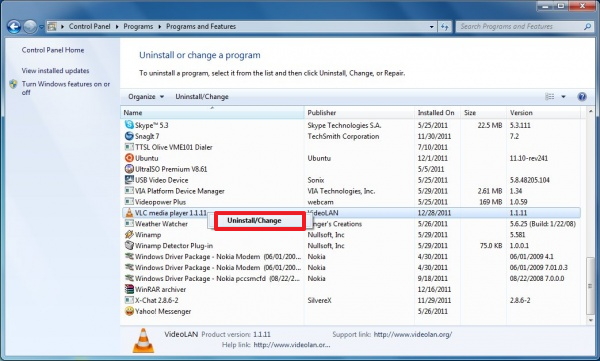Open help with the blue question mark icon
Viewport: 600px width, 361px height.
coord(582,96)
